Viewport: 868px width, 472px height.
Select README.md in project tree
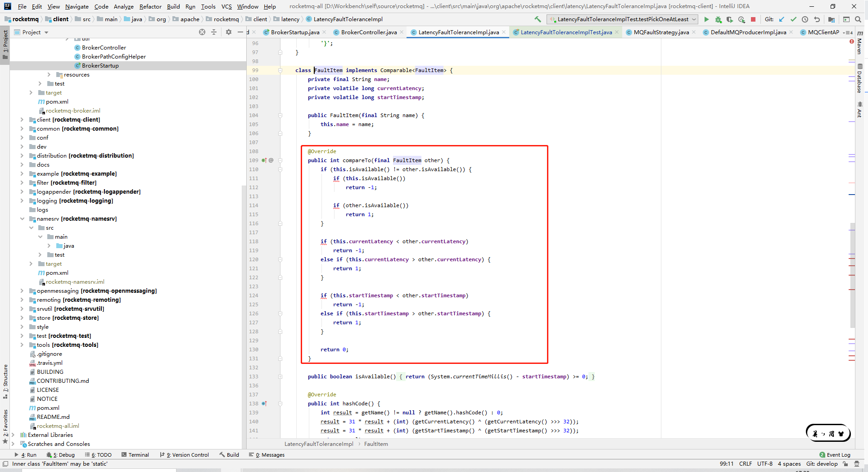pos(53,417)
